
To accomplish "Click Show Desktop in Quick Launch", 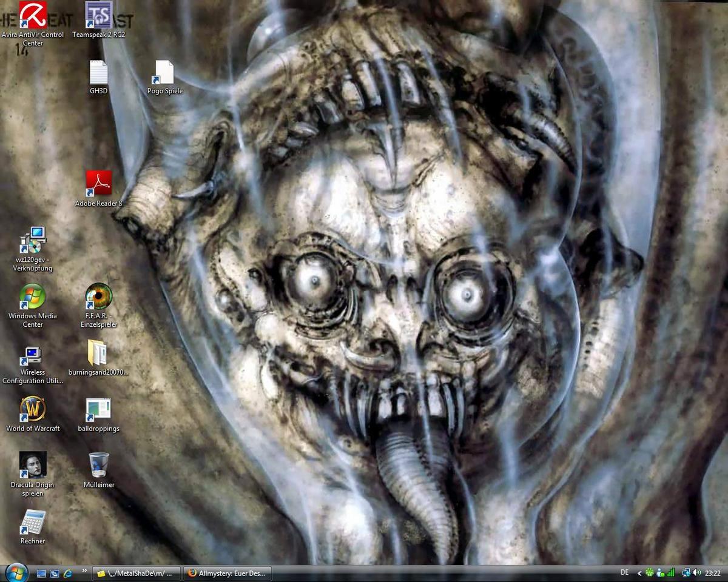I will [x=41, y=573].
